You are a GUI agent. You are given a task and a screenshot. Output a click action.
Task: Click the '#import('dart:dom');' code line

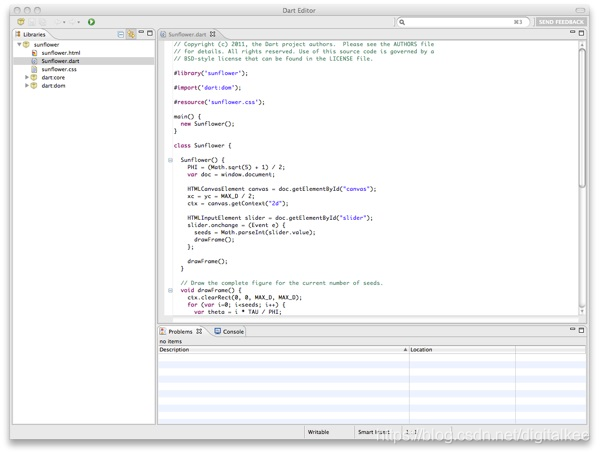pyautogui.click(x=207, y=88)
